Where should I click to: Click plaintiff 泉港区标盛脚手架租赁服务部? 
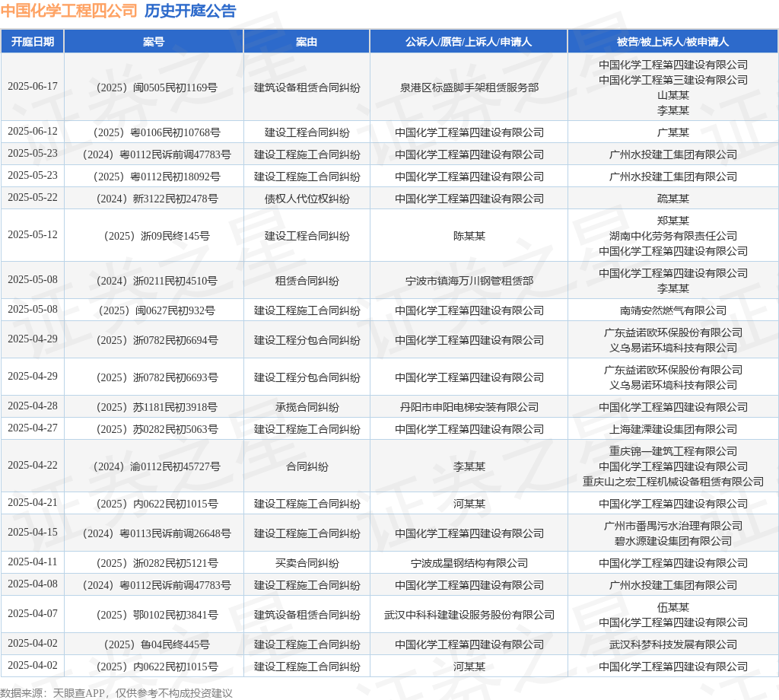[x=469, y=87]
